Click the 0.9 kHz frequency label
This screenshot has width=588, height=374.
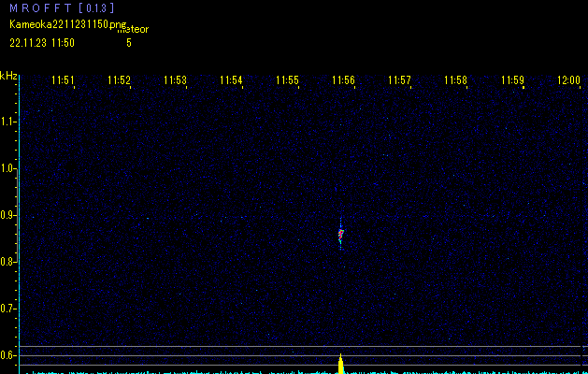pyautogui.click(x=7, y=215)
